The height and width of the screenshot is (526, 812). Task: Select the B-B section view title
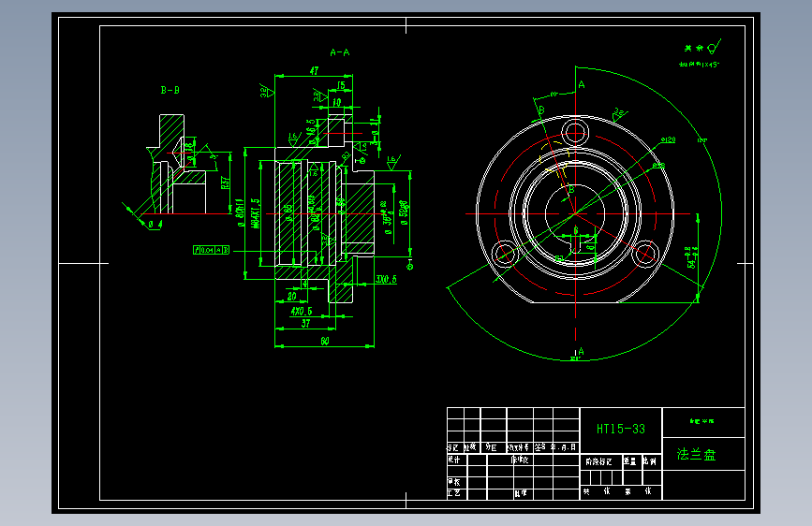[x=170, y=90]
